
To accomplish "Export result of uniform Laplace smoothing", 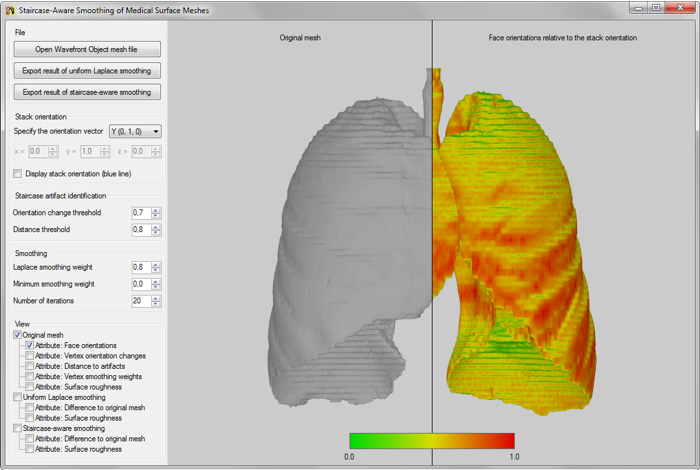I will pyautogui.click(x=87, y=71).
